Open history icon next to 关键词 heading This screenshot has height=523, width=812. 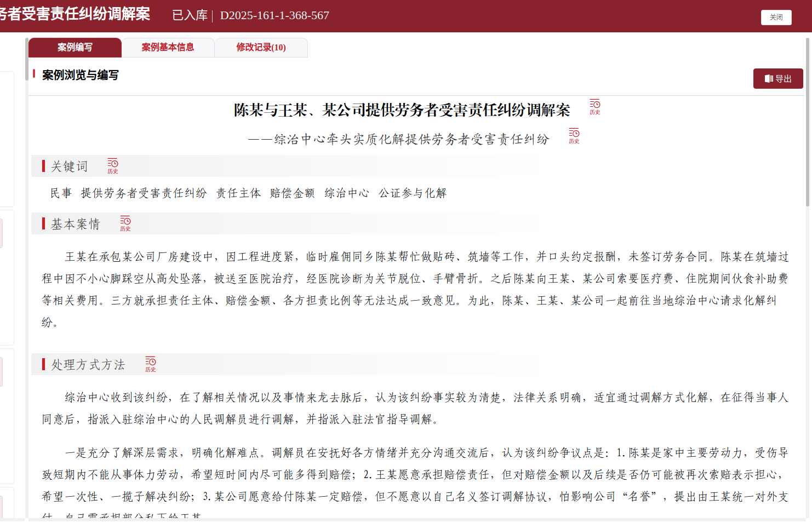click(x=112, y=166)
